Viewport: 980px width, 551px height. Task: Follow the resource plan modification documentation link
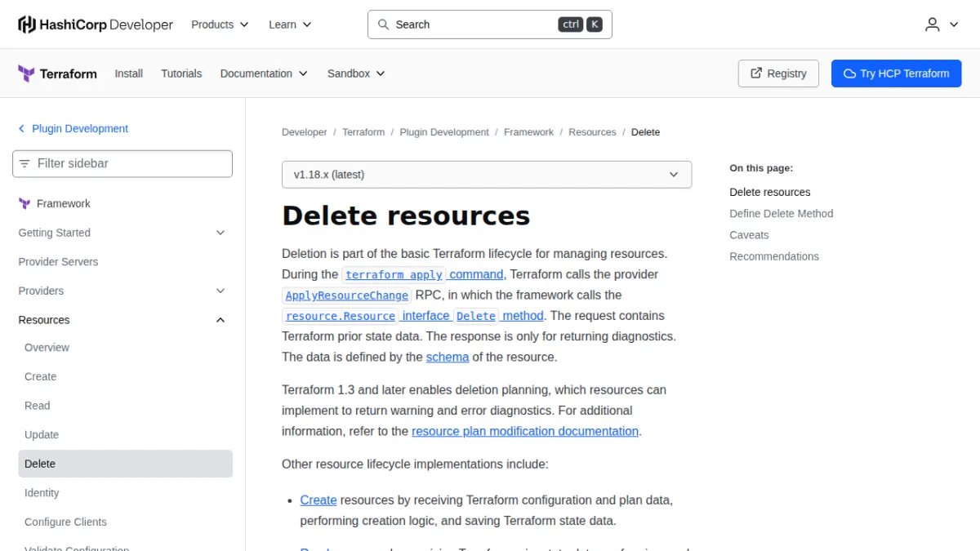[525, 431]
